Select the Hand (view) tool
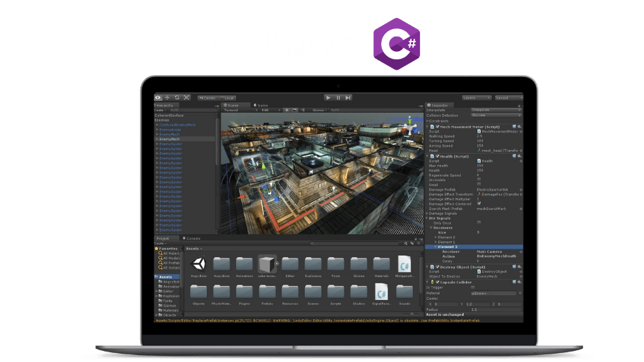 tap(158, 97)
